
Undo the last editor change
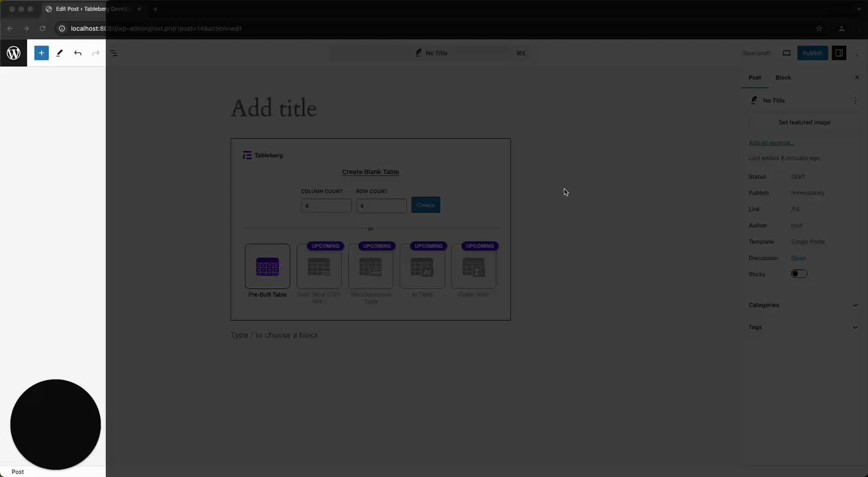(78, 53)
